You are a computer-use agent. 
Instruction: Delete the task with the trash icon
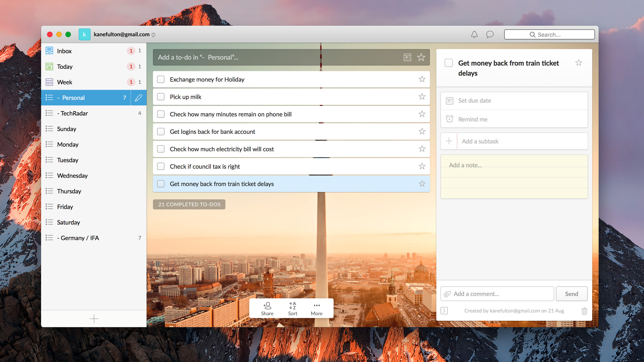[x=584, y=311]
